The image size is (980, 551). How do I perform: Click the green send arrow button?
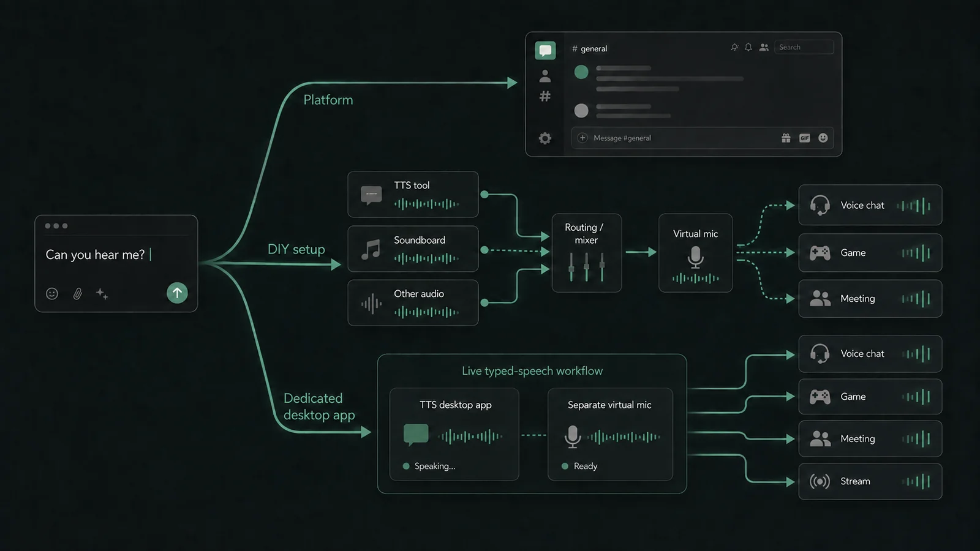coord(177,293)
